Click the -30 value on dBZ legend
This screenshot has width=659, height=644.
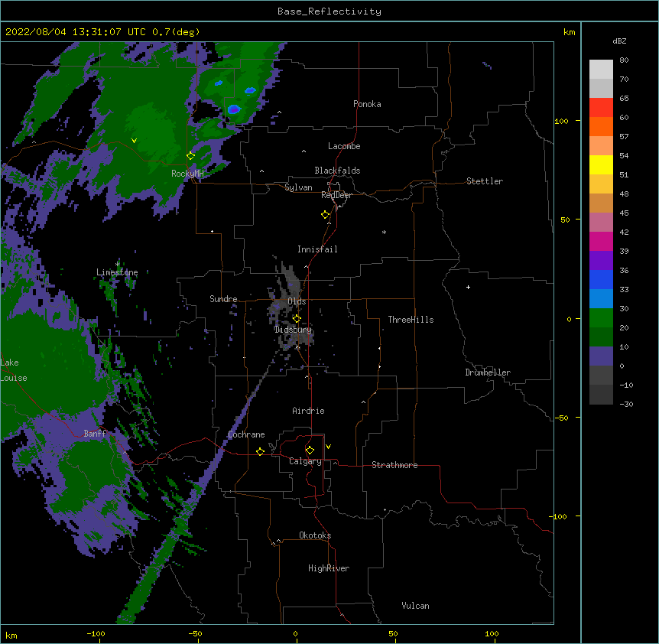pos(626,405)
